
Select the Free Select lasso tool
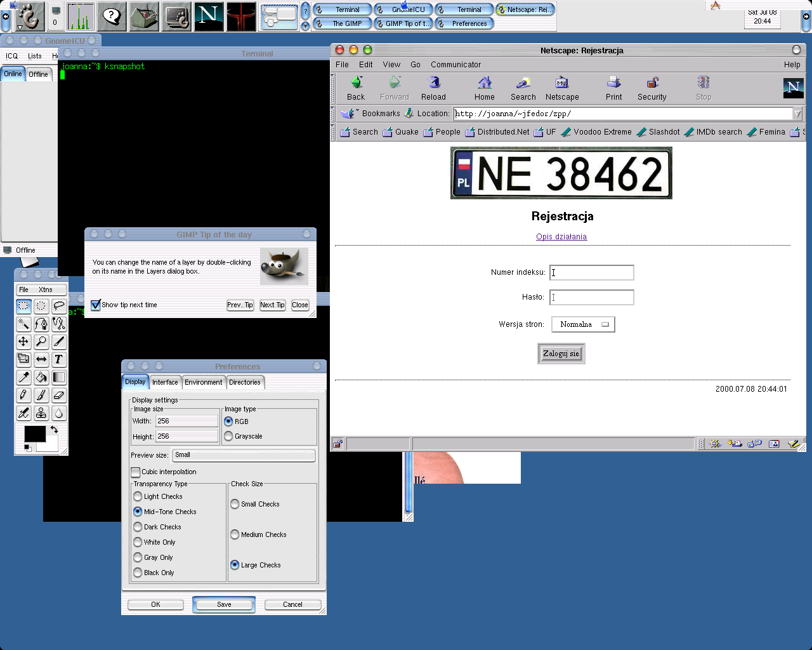[x=59, y=306]
